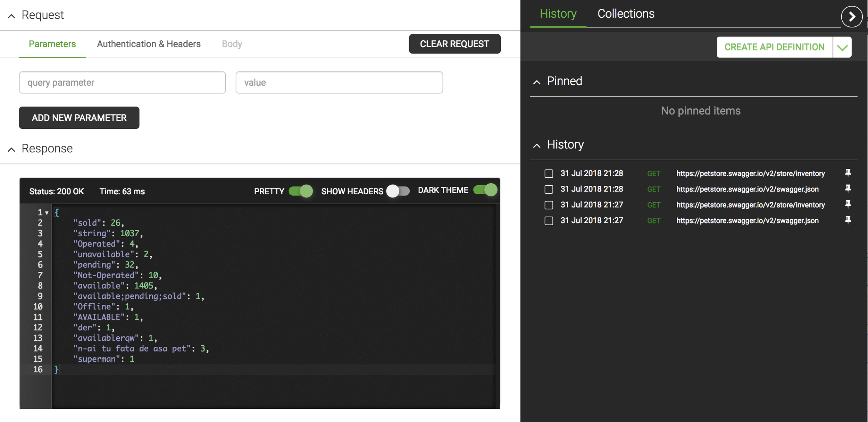Focus the query parameter input field

[x=122, y=83]
